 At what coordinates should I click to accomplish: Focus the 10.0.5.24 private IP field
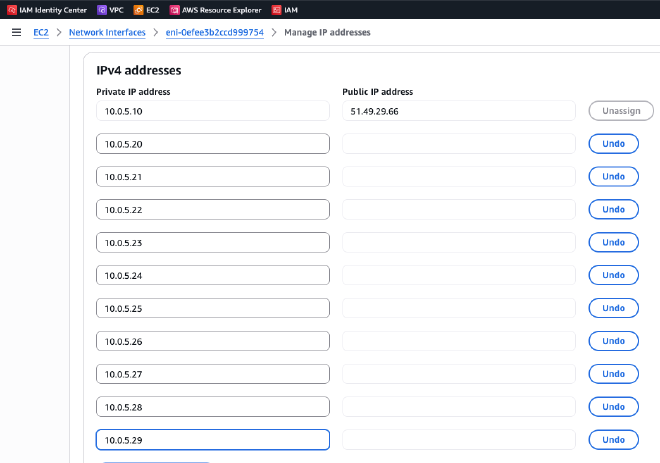tap(212, 275)
